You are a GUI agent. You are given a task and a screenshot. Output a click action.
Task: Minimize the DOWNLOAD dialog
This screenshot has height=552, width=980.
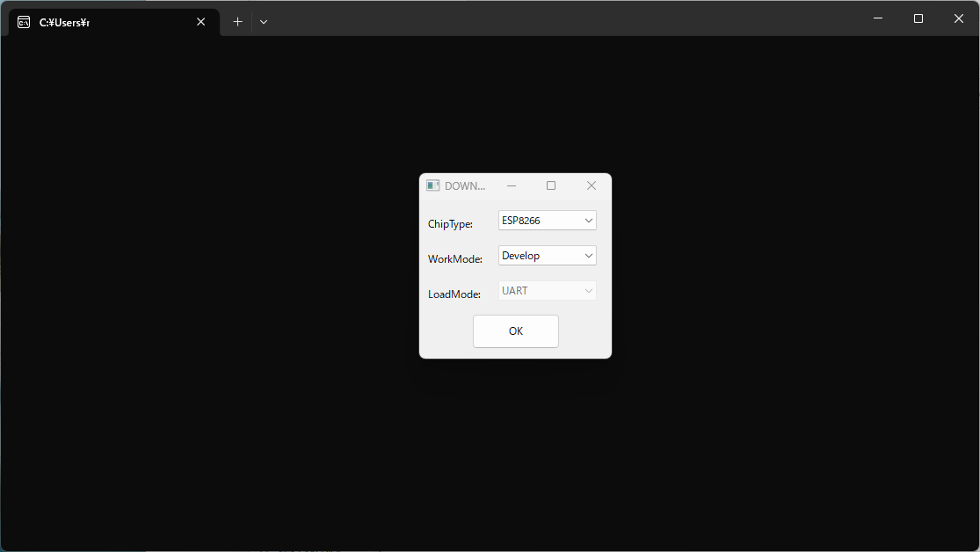(512, 185)
